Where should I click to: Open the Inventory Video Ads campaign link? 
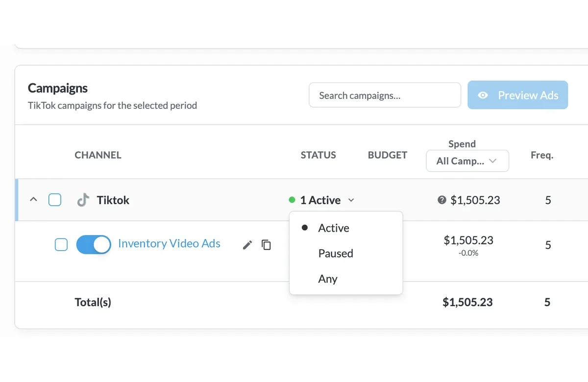point(170,243)
